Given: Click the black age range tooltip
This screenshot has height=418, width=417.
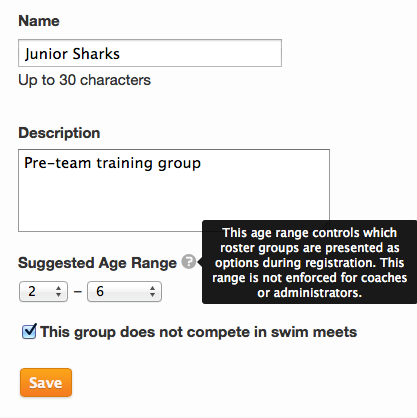Looking at the screenshot, I should coord(309,262).
